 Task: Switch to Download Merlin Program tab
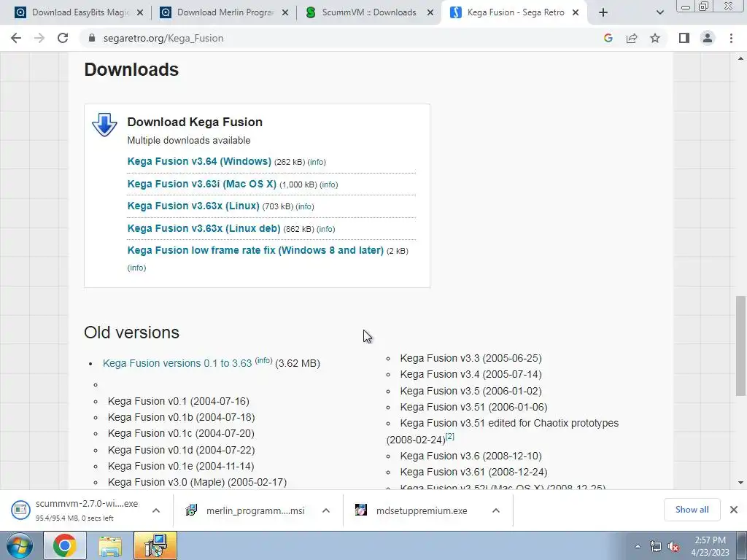(225, 12)
